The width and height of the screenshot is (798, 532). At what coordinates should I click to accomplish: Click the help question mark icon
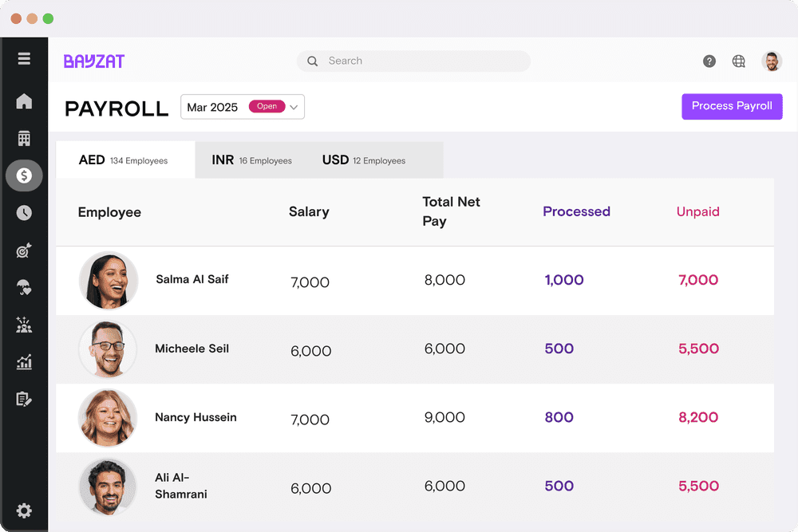(x=709, y=61)
